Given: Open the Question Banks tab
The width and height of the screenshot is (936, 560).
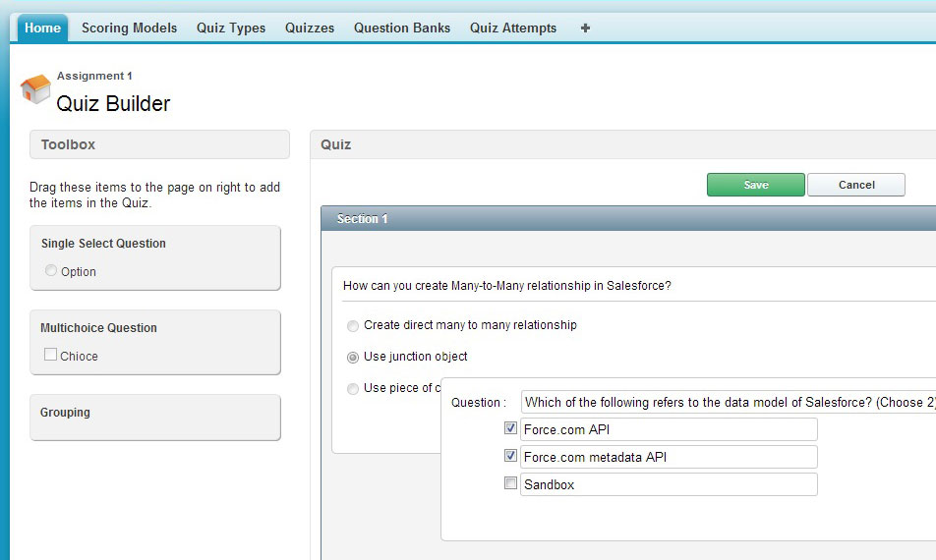Looking at the screenshot, I should point(402,28).
